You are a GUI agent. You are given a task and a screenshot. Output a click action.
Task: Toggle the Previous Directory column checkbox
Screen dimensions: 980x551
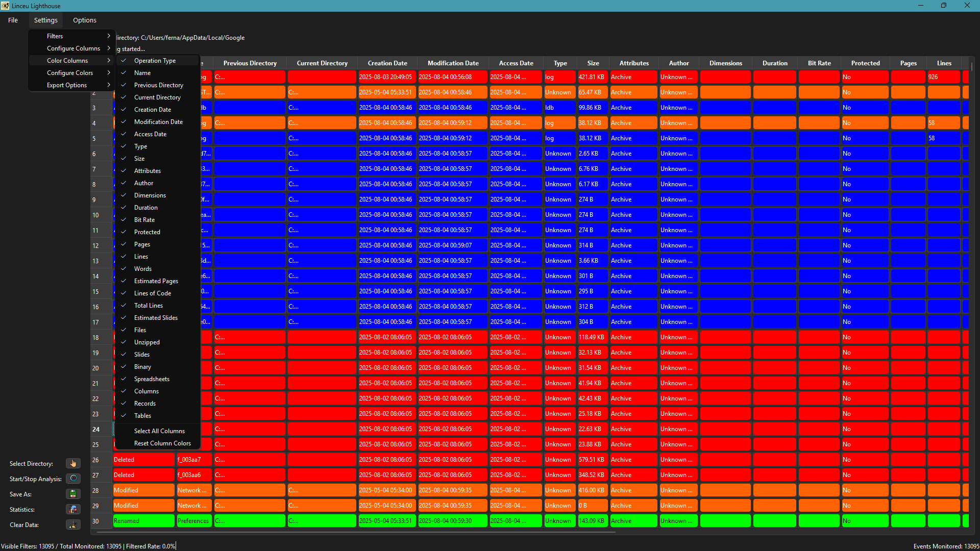[158, 85]
